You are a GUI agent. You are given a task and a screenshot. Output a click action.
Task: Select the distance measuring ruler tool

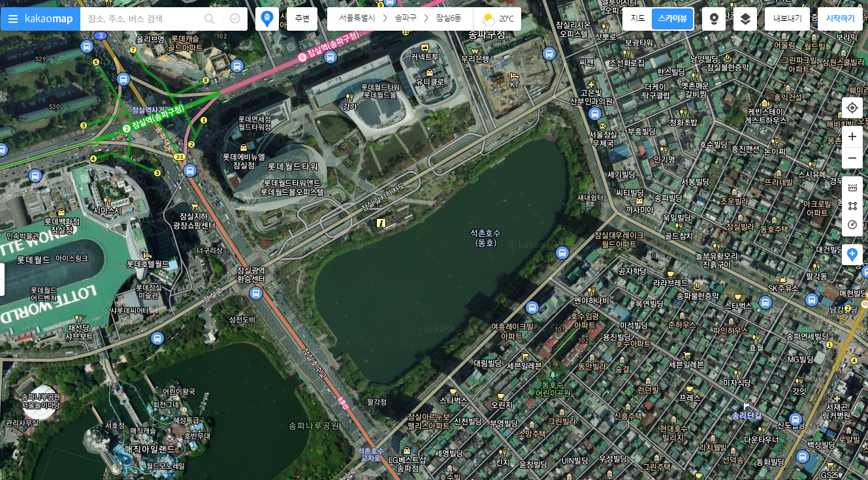pos(852,187)
